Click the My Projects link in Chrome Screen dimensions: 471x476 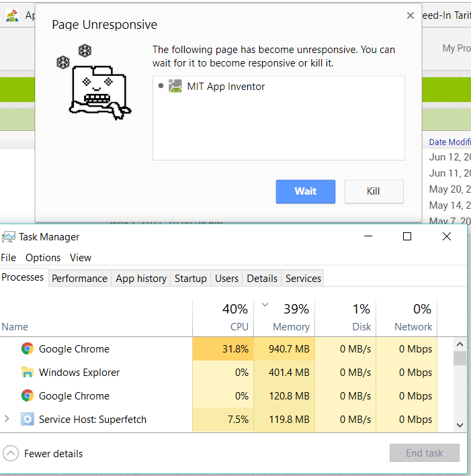click(456, 48)
